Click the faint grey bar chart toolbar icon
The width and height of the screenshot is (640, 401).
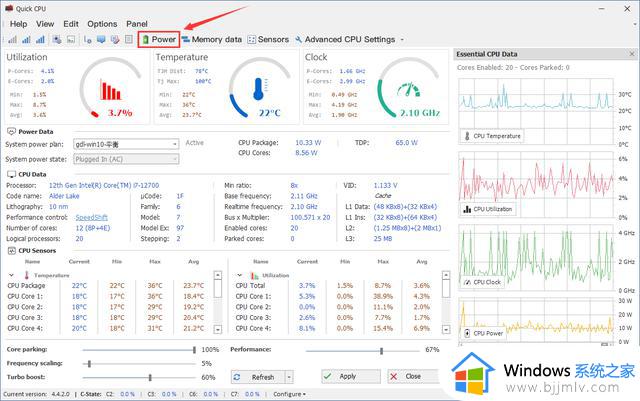[12, 40]
